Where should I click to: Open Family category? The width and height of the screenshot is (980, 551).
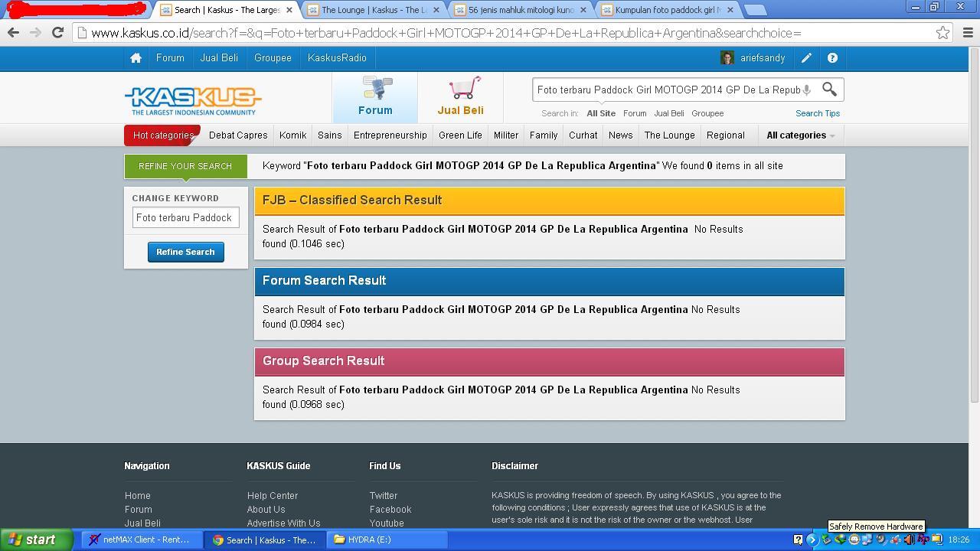tap(544, 135)
